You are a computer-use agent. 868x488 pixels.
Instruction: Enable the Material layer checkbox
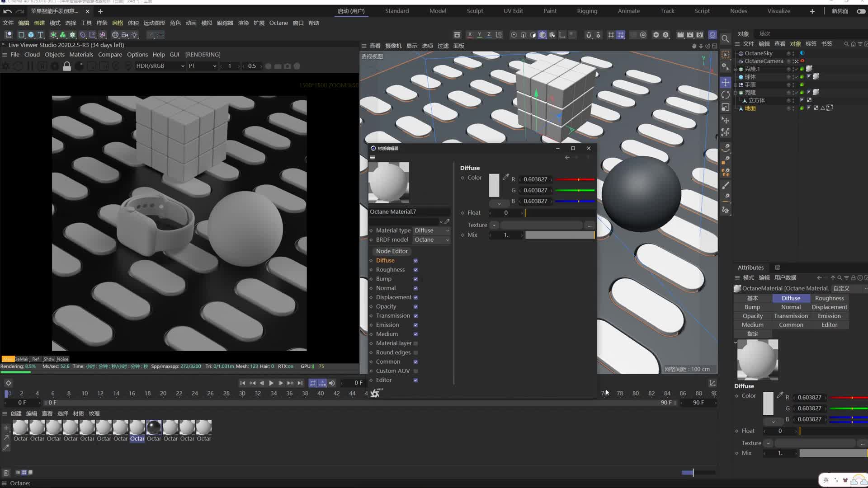click(x=415, y=343)
